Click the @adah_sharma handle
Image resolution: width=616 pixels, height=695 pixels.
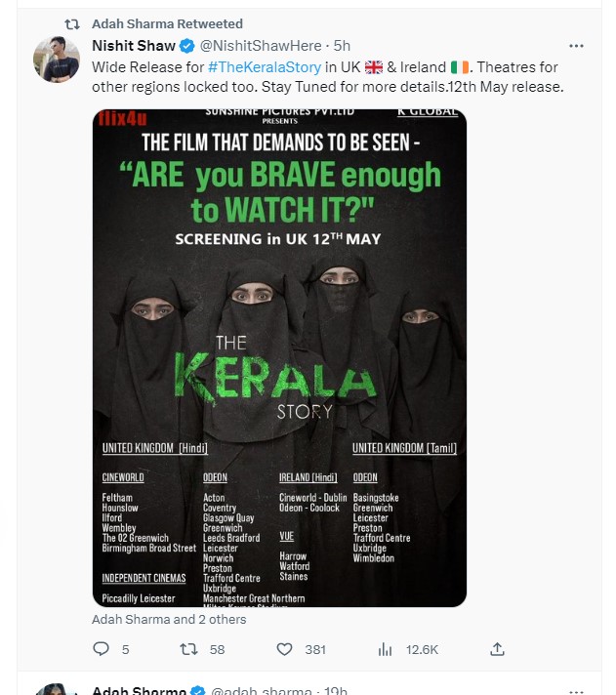click(260, 691)
